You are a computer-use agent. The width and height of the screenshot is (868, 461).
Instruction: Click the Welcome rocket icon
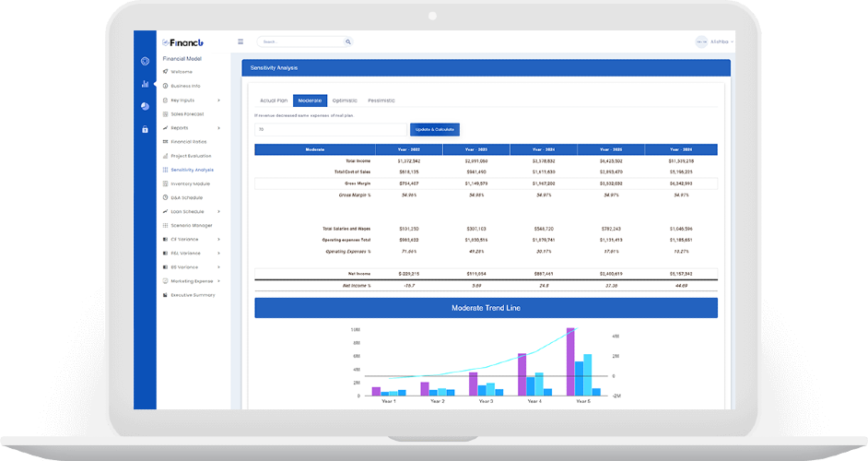point(165,72)
